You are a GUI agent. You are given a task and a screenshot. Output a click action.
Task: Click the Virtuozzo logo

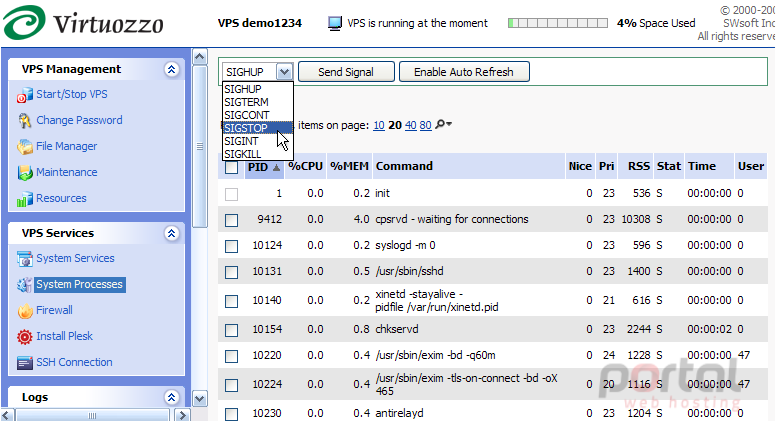click(x=83, y=22)
